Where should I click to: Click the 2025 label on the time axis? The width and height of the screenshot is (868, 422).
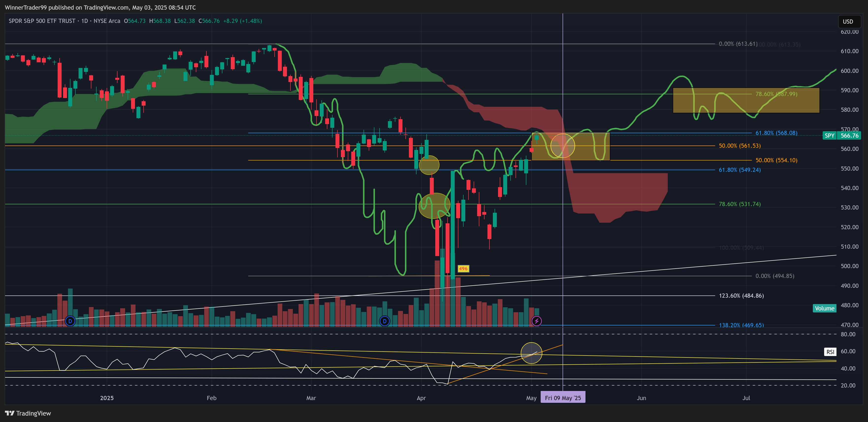click(107, 398)
